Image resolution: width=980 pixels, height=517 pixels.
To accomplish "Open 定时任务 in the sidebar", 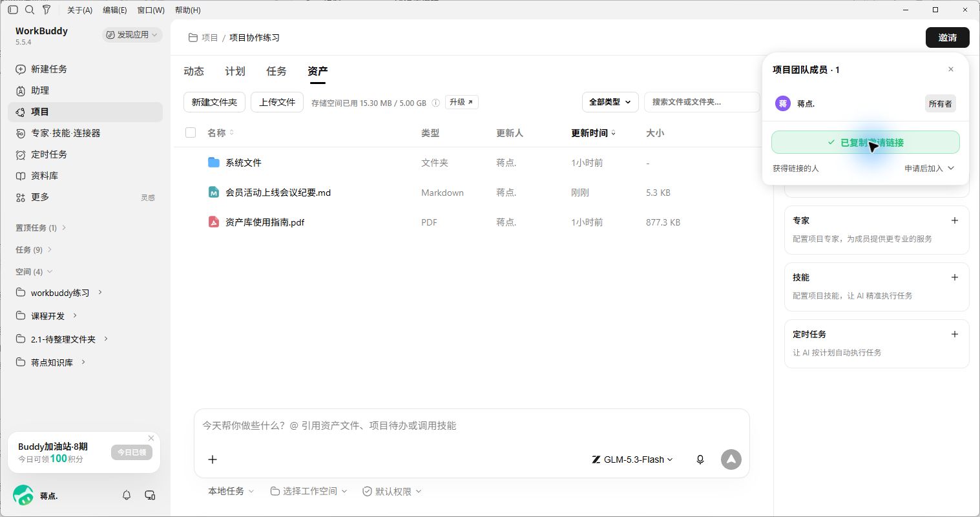I will point(85,154).
